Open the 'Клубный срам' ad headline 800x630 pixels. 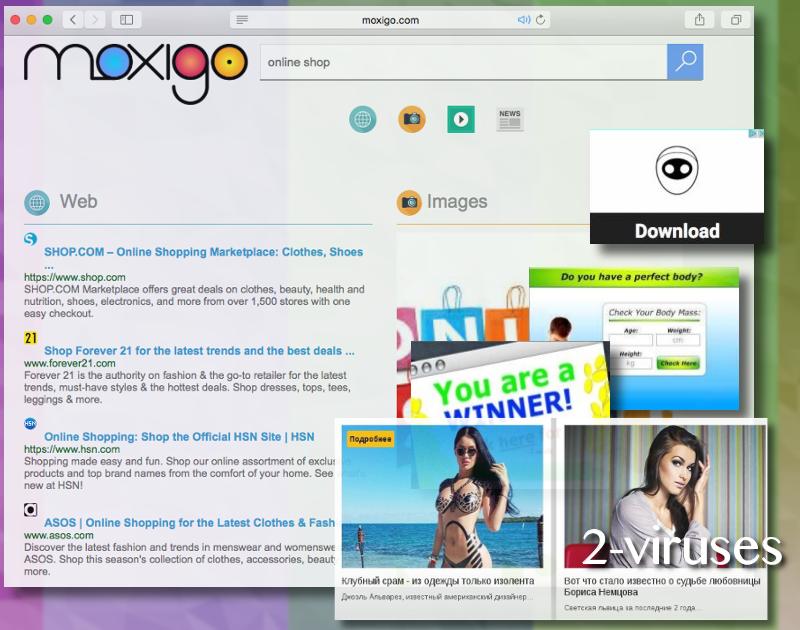[x=438, y=581]
